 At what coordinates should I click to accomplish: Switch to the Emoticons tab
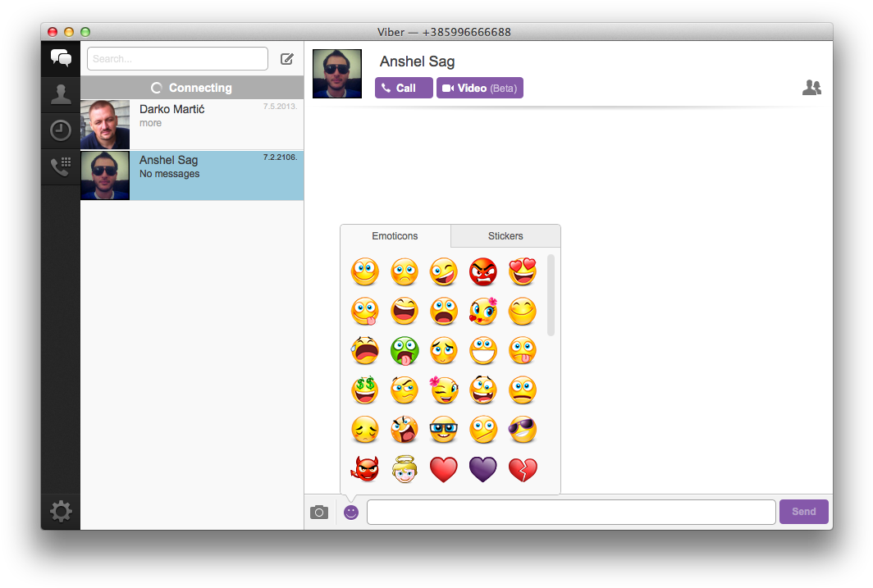395,235
